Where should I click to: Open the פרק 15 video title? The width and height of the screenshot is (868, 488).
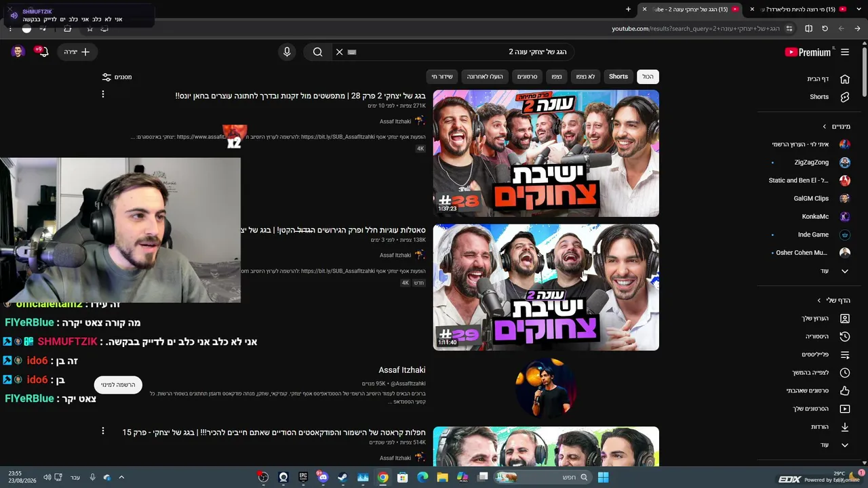pyautogui.click(x=274, y=432)
